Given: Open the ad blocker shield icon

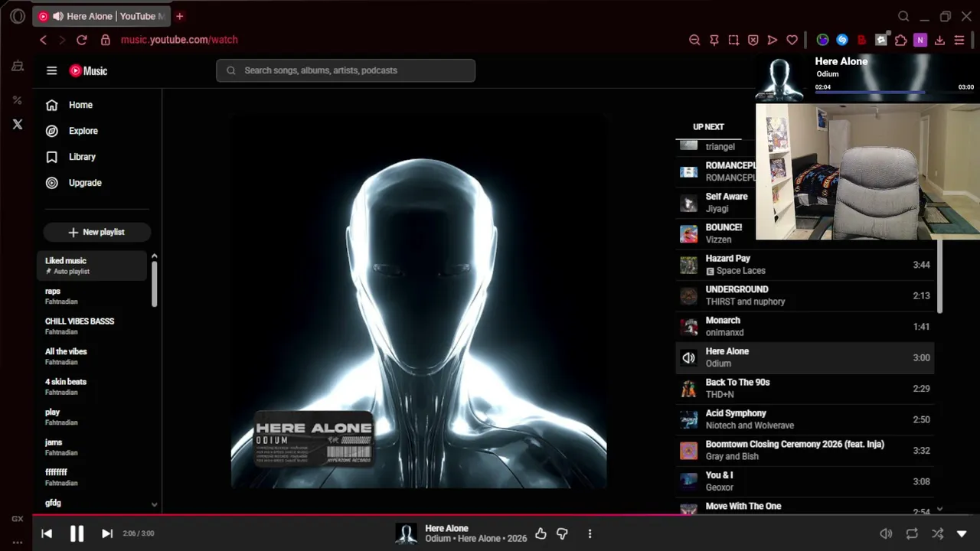Looking at the screenshot, I should pos(753,40).
